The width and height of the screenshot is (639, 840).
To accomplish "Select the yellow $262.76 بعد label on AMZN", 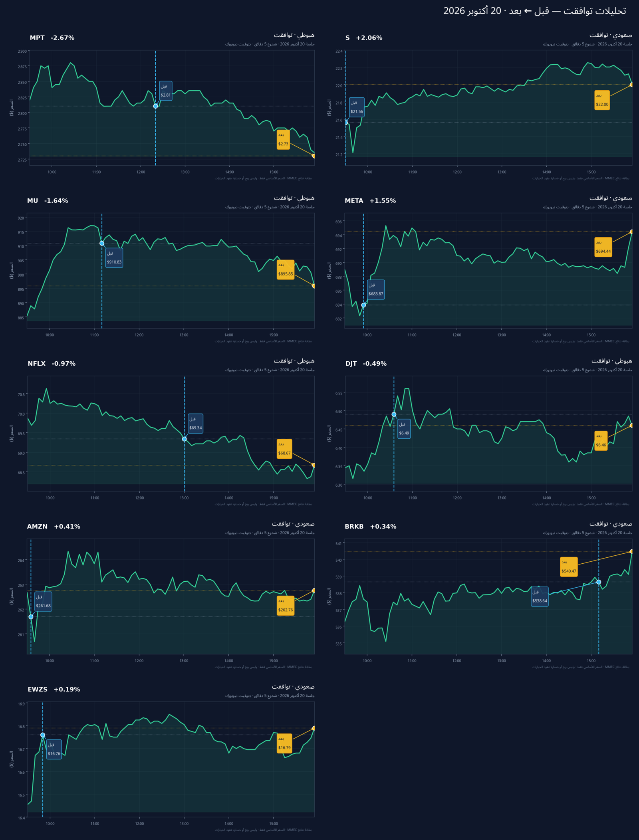I will (x=286, y=606).
